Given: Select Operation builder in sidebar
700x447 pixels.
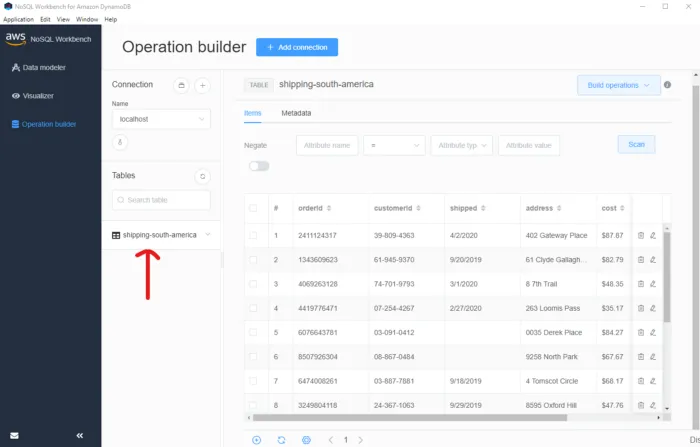Looking at the screenshot, I should [x=44, y=124].
